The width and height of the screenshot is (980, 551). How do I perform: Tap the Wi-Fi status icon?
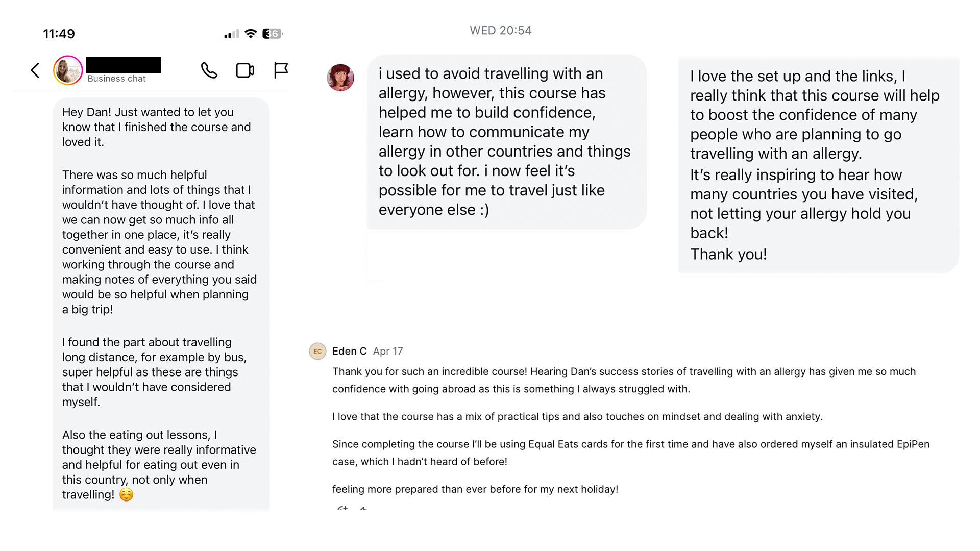point(251,34)
